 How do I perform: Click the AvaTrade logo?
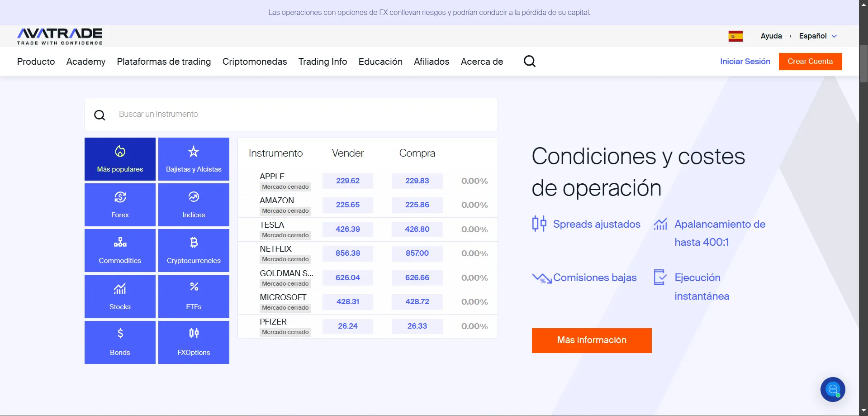(x=60, y=36)
